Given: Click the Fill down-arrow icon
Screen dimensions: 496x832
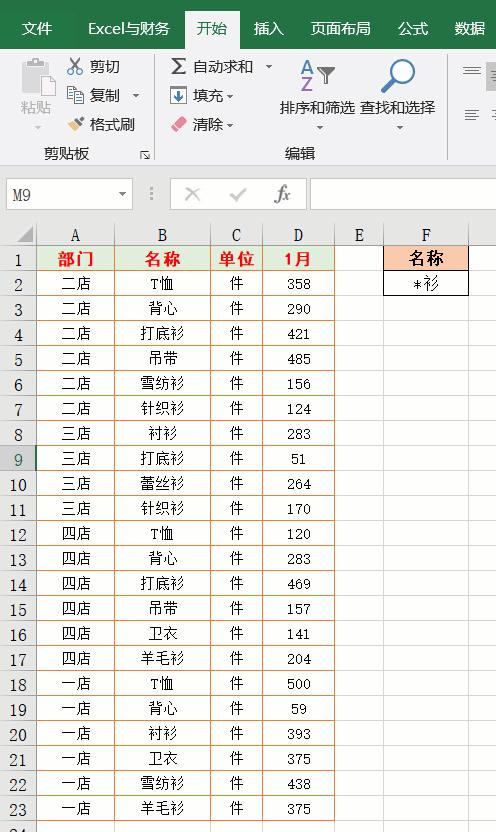Looking at the screenshot, I should pos(178,96).
